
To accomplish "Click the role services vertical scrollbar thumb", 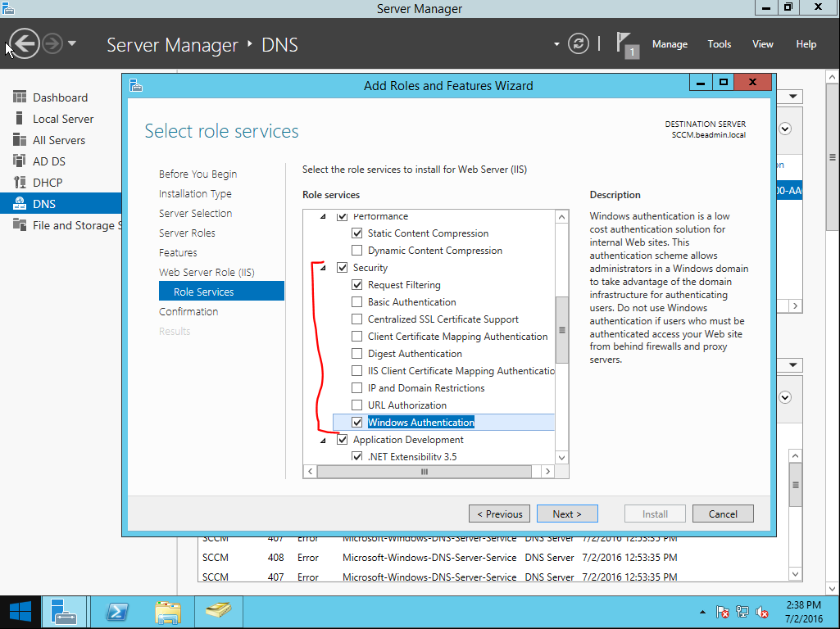I will pyautogui.click(x=561, y=330).
